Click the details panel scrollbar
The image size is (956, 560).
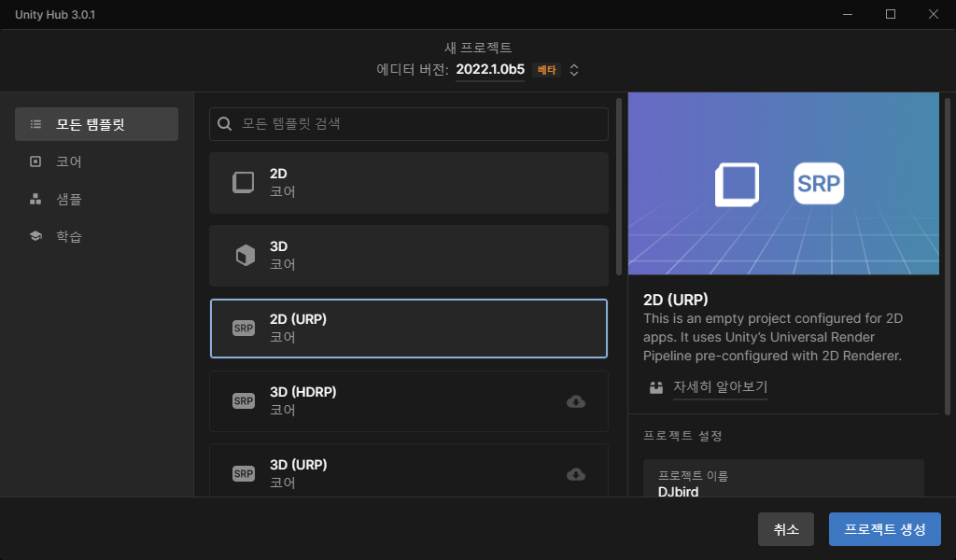(x=948, y=257)
